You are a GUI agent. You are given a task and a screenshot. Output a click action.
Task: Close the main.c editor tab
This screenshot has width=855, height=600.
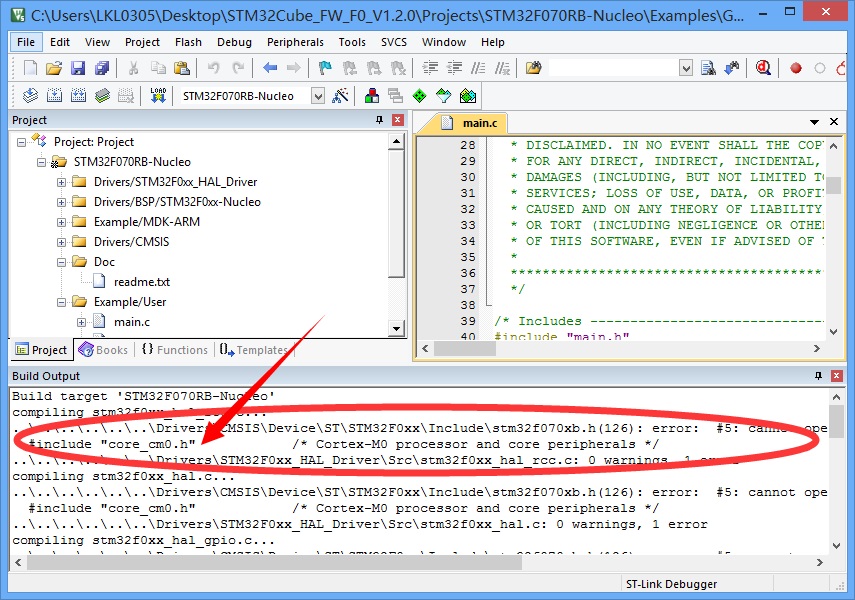click(x=834, y=122)
